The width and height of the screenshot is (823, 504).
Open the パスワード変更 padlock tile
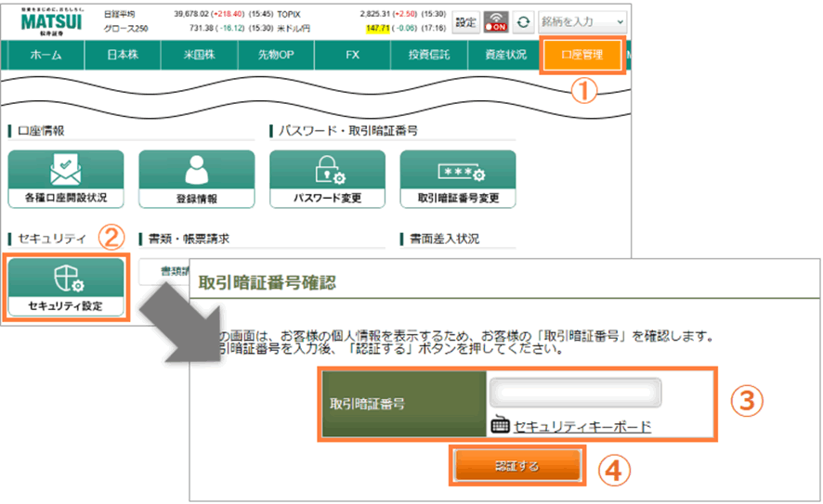327,179
